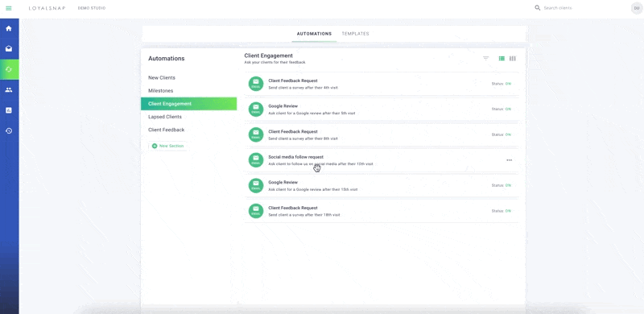The image size is (644, 314).
Task: Click email icon for 8th visit feedback request
Action: pos(256,134)
